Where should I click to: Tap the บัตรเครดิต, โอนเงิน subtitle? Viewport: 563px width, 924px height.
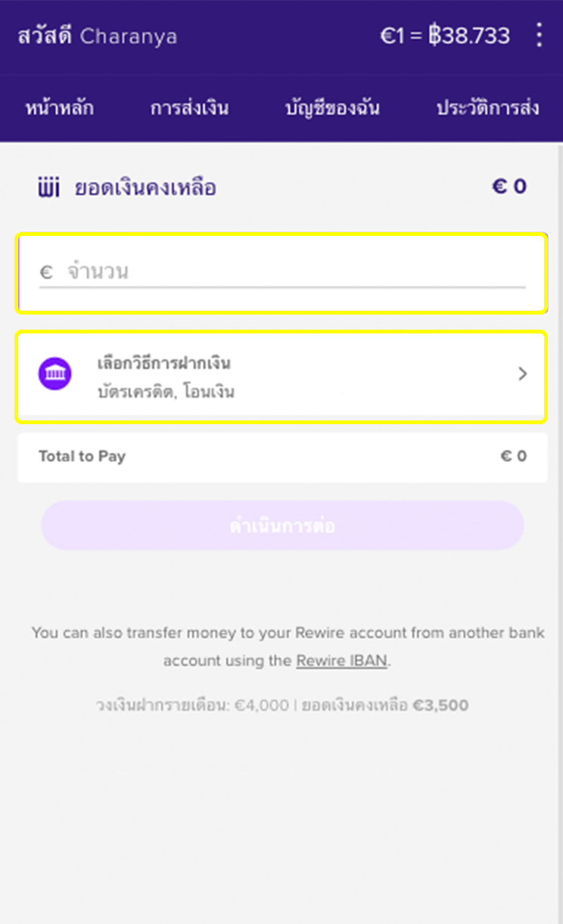[x=166, y=392]
